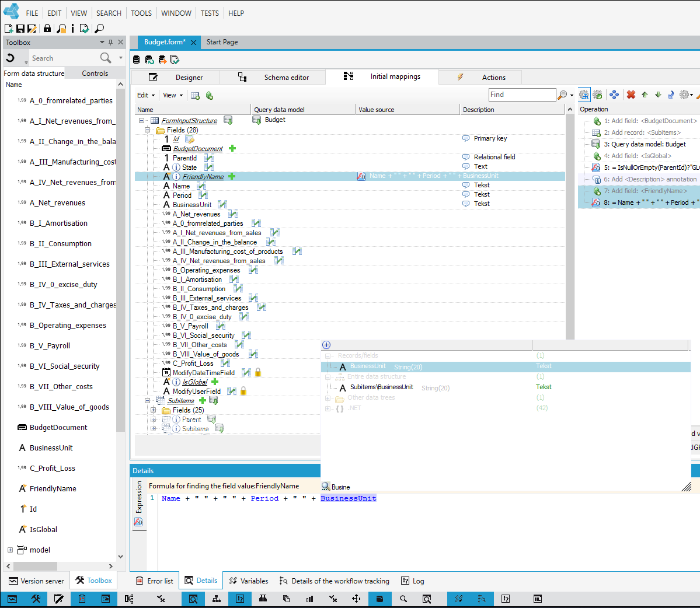Click the new document icon in the main toolbar
The width and height of the screenshot is (700, 608).
(x=9, y=29)
